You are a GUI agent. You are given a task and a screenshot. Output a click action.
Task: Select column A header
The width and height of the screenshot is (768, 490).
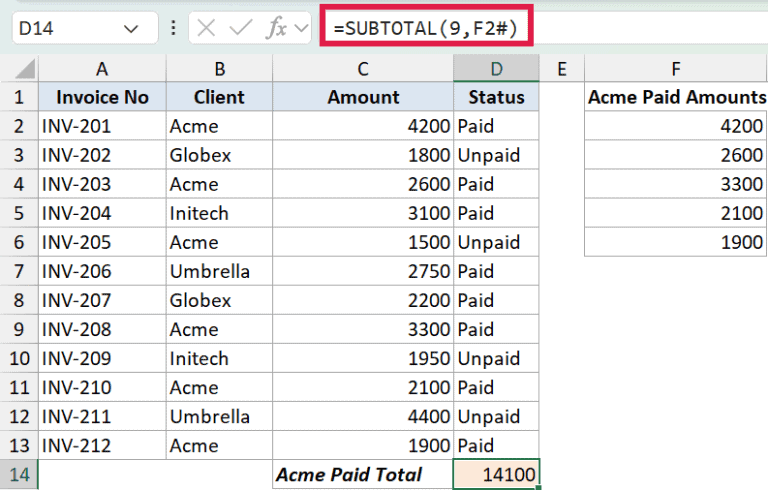tap(102, 69)
